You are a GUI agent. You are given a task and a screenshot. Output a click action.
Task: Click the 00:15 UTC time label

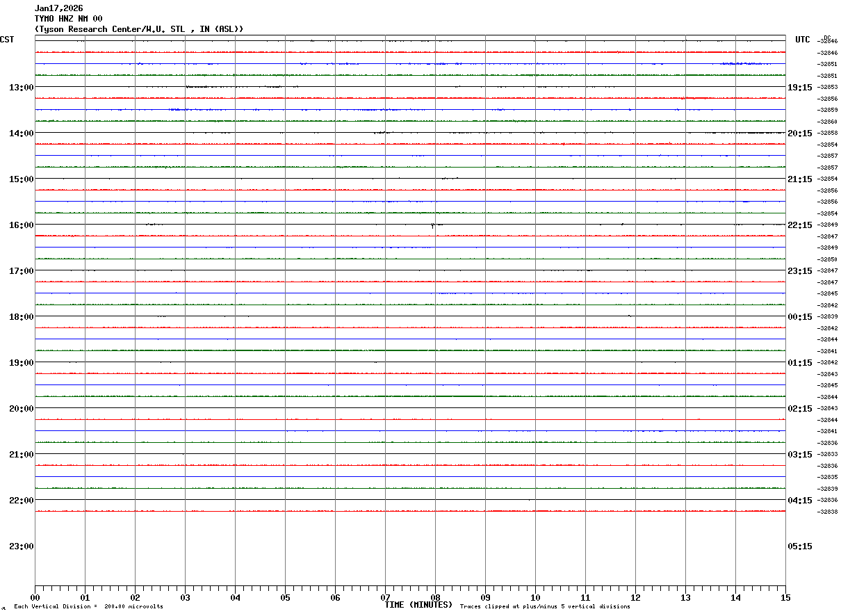click(x=799, y=317)
